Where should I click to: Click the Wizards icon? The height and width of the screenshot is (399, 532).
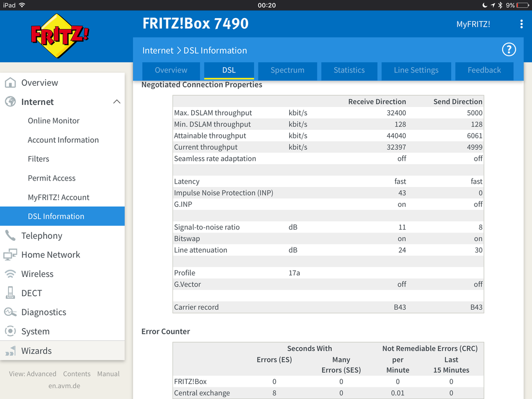click(x=10, y=351)
